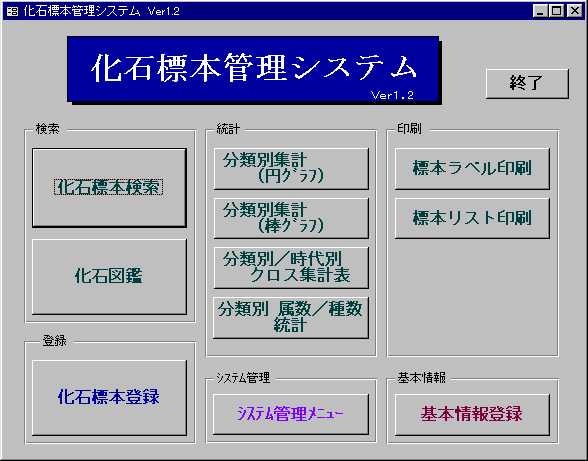Maximize the 化石標本管理システム window
The height and width of the screenshot is (461, 588).
[557, 11]
